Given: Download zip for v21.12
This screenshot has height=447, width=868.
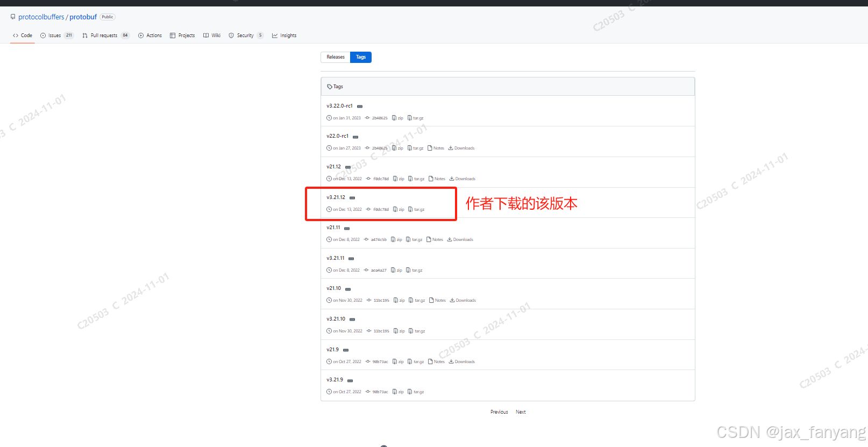Looking at the screenshot, I should click(x=399, y=179).
